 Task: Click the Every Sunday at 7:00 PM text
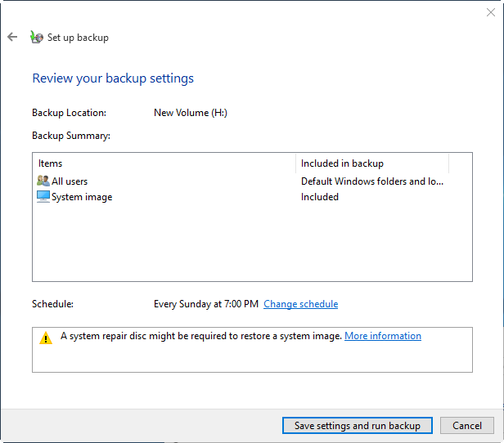click(206, 304)
